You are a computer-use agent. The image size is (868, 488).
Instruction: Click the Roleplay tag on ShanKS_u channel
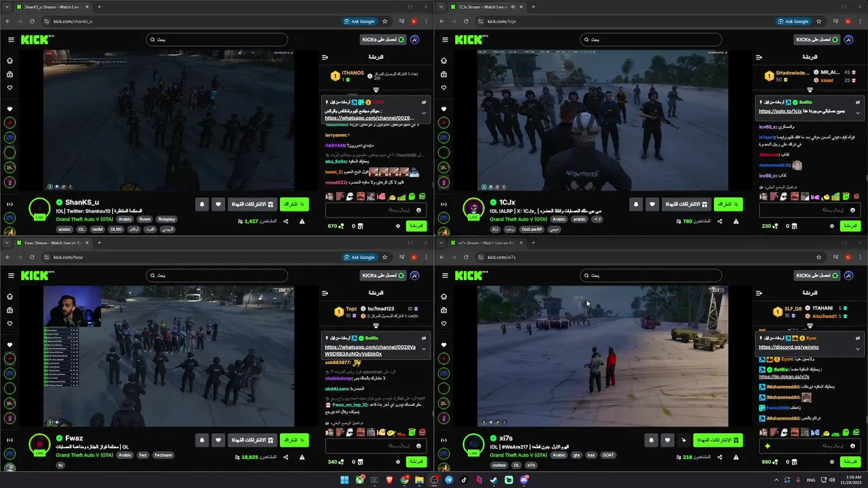167,220
